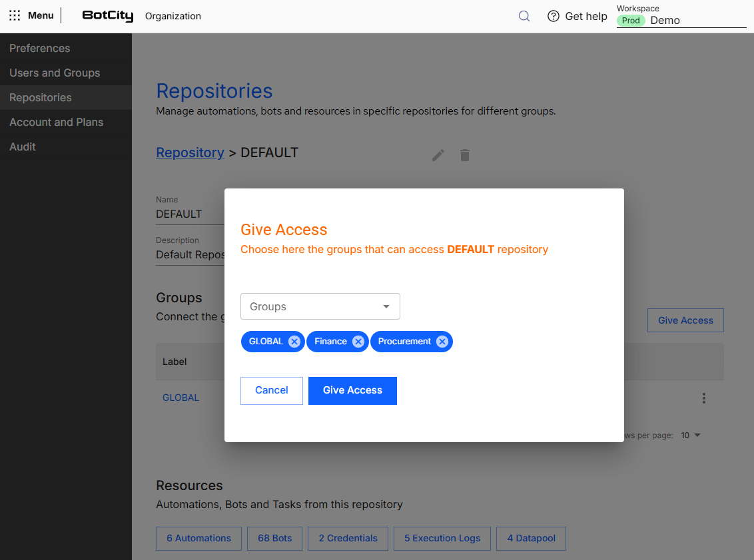Open Account and Plans in the sidebar
This screenshot has width=754, height=560.
[x=66, y=122]
